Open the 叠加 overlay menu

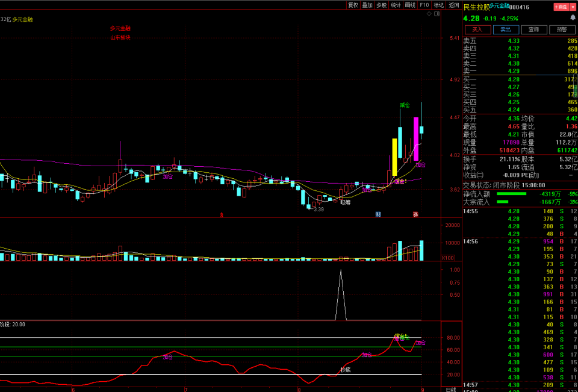(367, 5)
